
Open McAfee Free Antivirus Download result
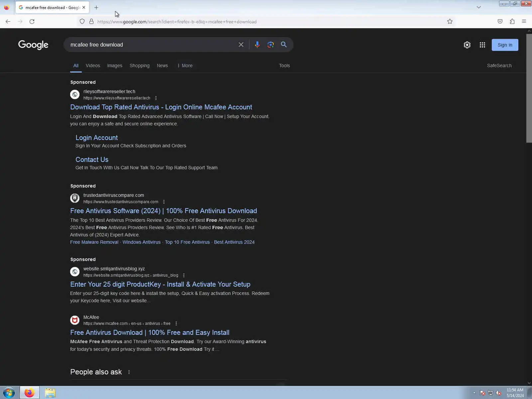point(150,332)
